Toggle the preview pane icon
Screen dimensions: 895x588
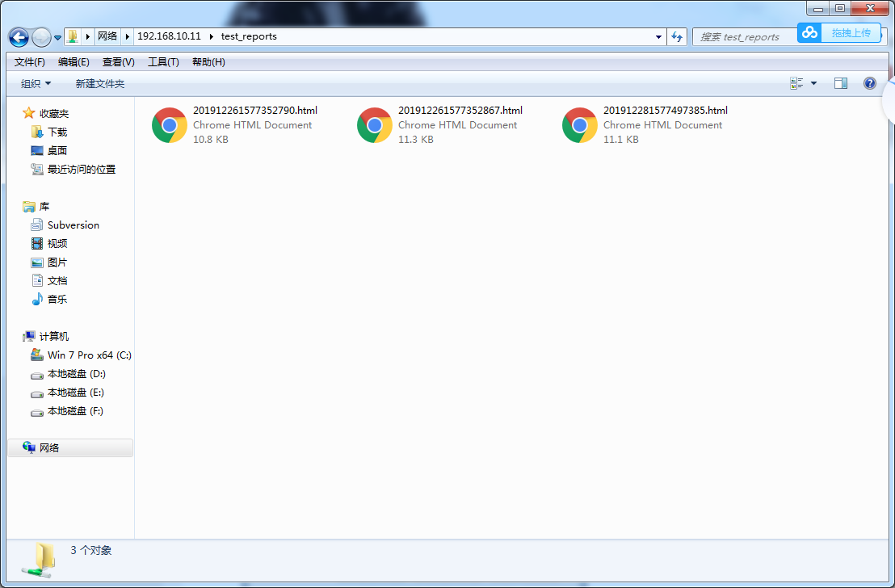840,83
